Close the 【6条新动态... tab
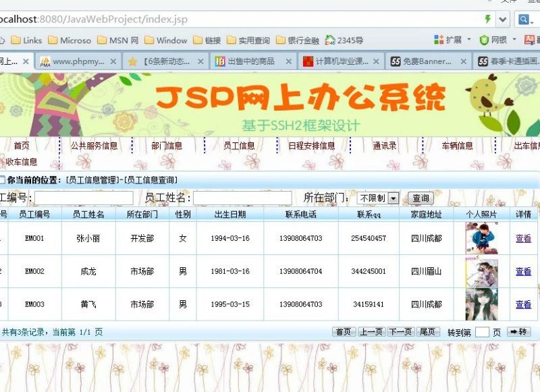This screenshot has width=540, height=392. coord(200,61)
